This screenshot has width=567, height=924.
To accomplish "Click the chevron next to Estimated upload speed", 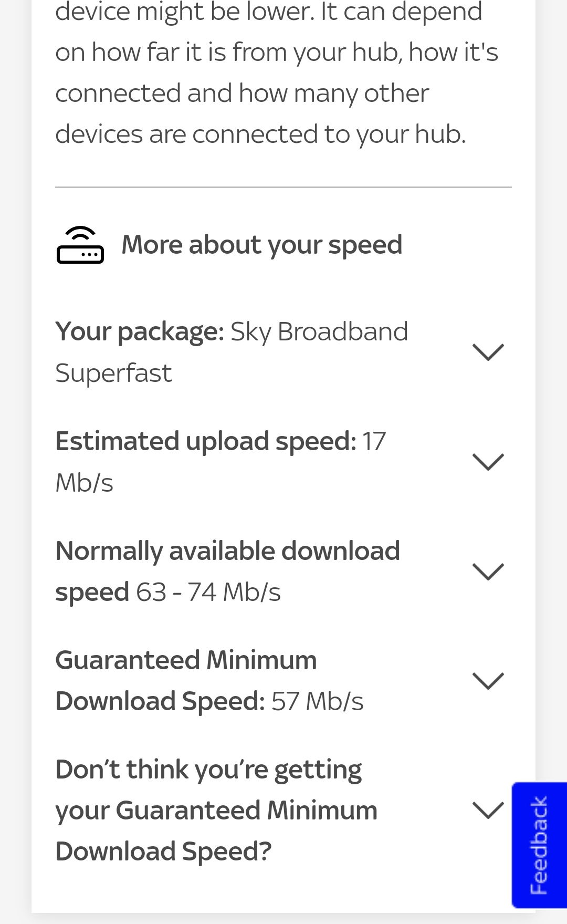I will click(x=489, y=462).
